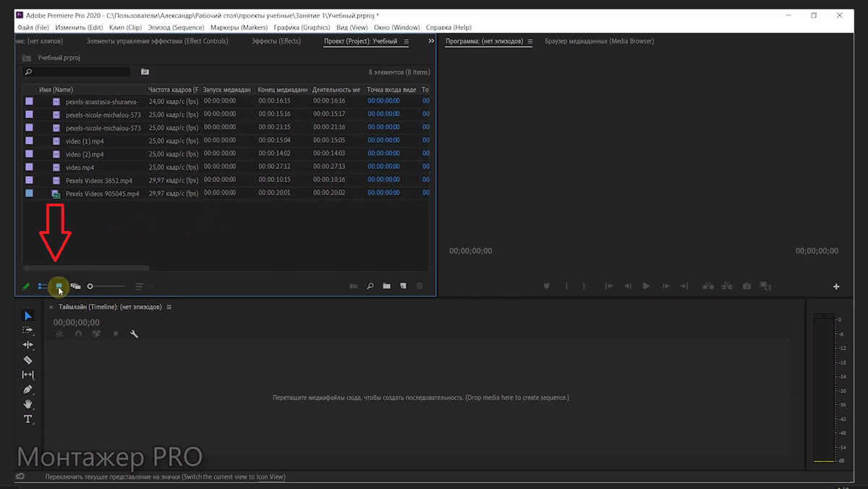Screen dimensions: 868x489
Task: Click the label color swatch for video.mp4
Action: [x=29, y=167]
